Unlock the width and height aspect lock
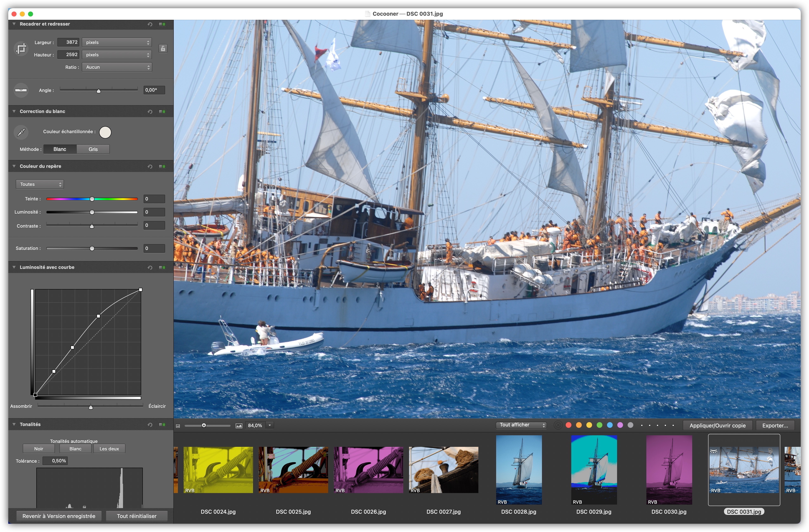809x532 pixels. click(x=163, y=49)
